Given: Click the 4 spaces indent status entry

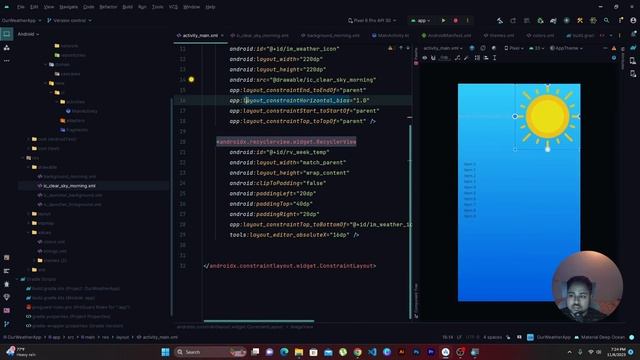Looking at the screenshot, I should tap(493, 337).
